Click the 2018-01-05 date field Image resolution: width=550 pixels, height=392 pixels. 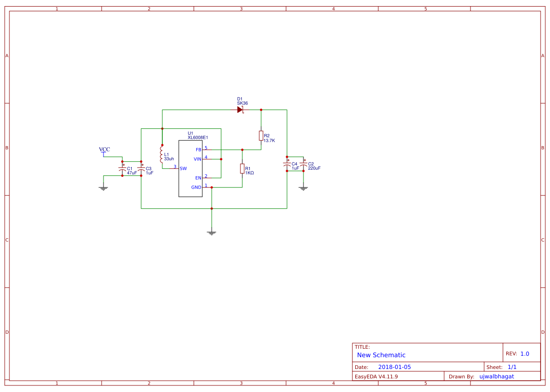[394, 367]
